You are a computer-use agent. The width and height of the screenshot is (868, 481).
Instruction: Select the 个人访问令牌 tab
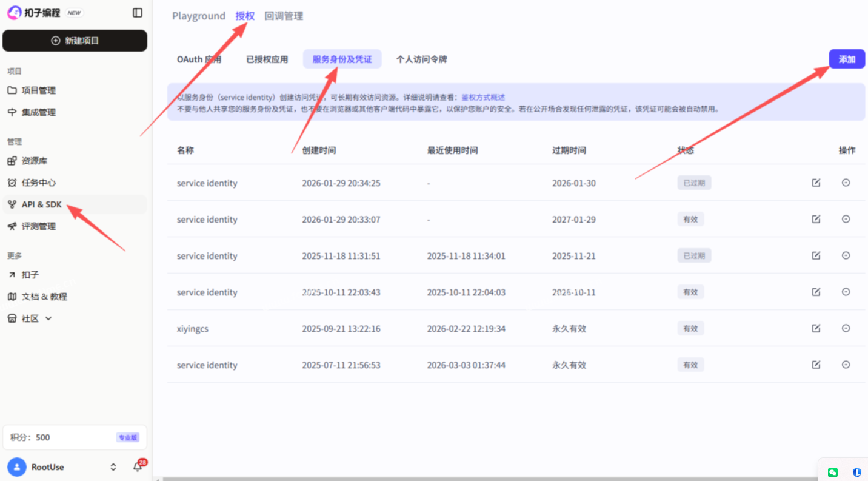tap(421, 59)
